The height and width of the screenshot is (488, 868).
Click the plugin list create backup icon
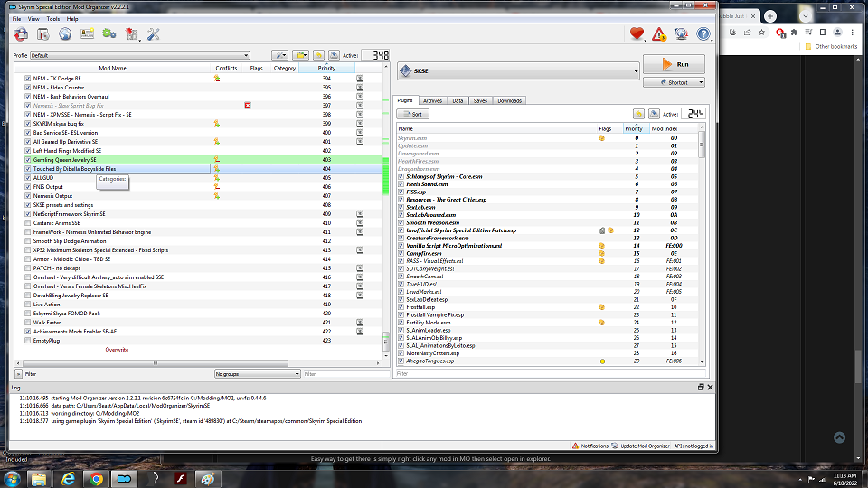click(x=654, y=114)
